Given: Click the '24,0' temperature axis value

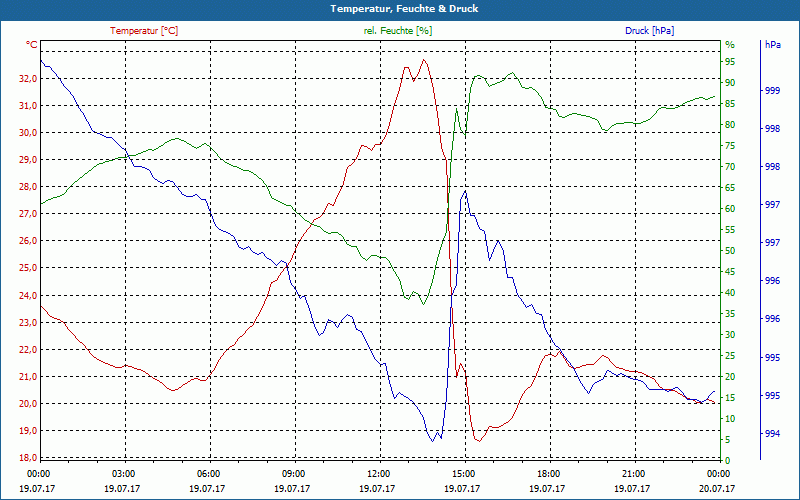Looking at the screenshot, I should (x=29, y=295).
